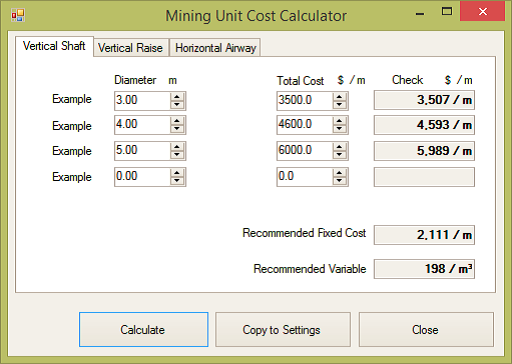
Task: Close the window with the red X
Action: pos(483,12)
